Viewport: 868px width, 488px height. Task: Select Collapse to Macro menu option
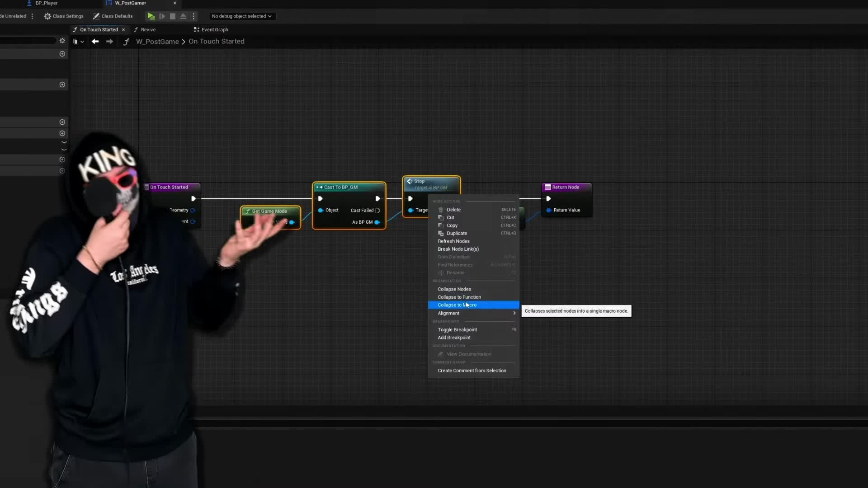click(457, 305)
